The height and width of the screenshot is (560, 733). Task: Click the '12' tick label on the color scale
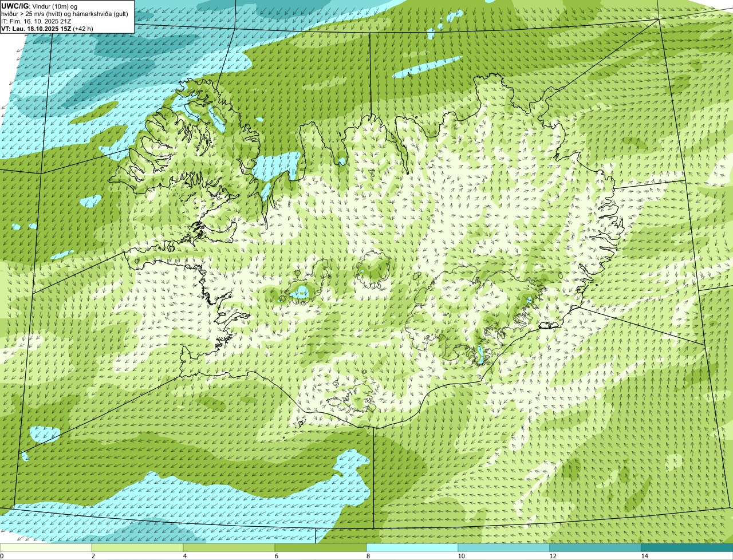[553, 556]
